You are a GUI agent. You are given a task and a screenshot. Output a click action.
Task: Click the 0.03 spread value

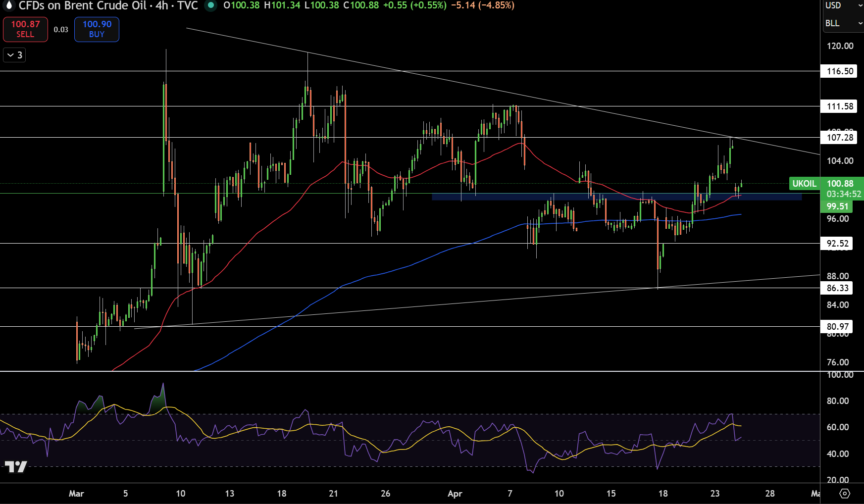[x=61, y=30]
